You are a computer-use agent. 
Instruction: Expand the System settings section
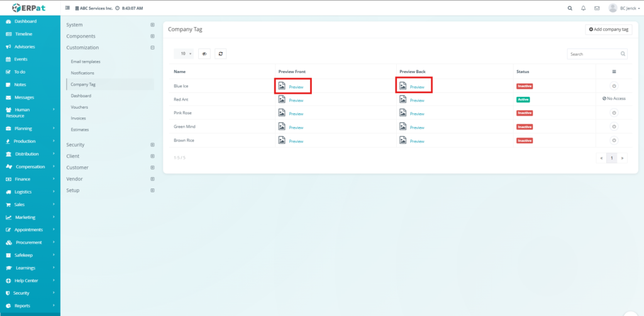coord(152,25)
